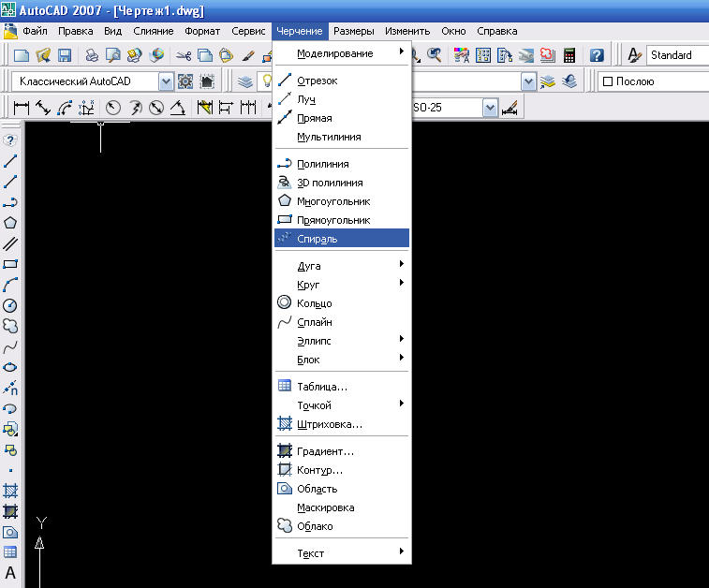The width and height of the screenshot is (709, 588).
Task: Open the Standard text style dropdown
Action: (x=676, y=56)
